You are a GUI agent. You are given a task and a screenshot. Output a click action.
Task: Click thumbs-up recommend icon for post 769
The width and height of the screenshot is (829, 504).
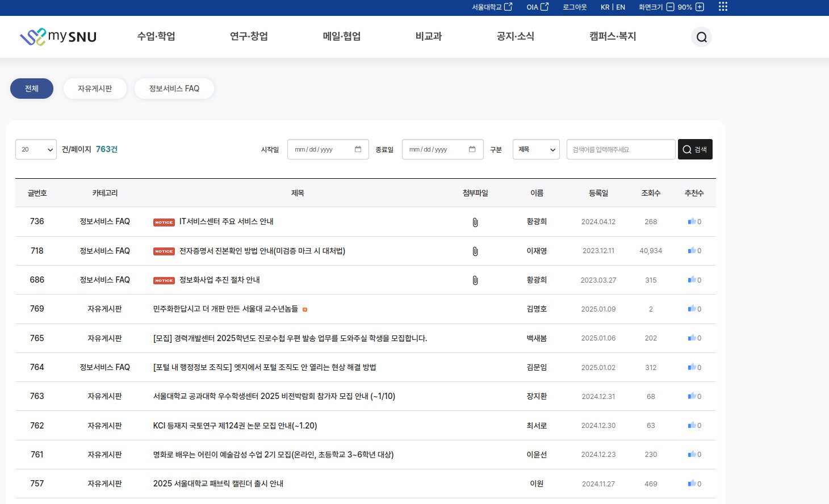692,309
